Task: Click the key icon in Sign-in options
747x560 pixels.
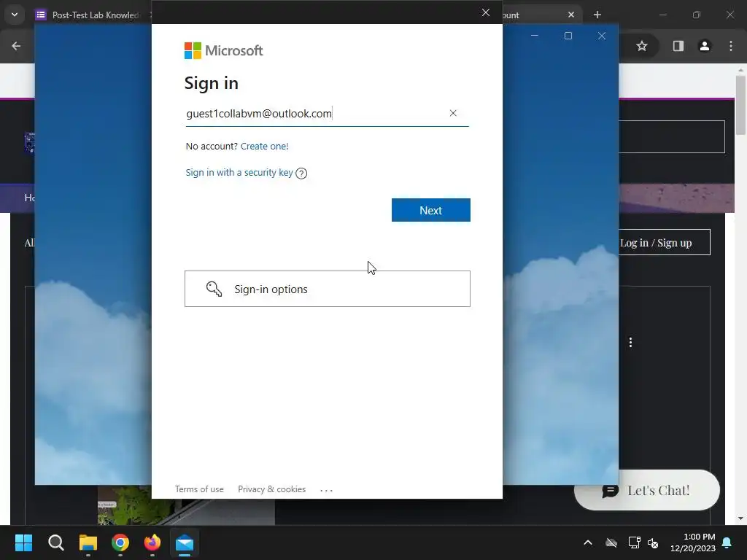Action: tap(214, 289)
